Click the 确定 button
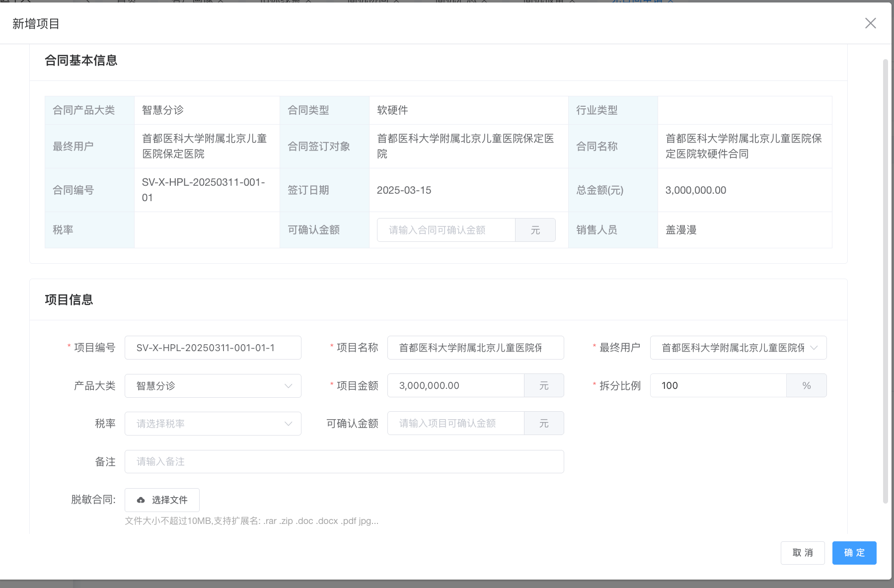Image resolution: width=894 pixels, height=588 pixels. point(854,553)
